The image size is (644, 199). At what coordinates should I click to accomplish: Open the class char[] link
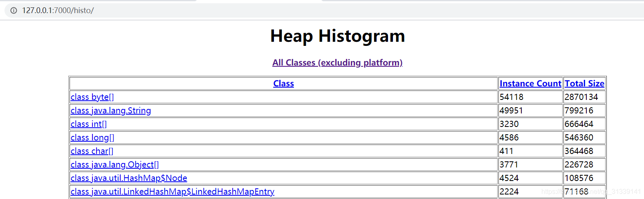(92, 151)
